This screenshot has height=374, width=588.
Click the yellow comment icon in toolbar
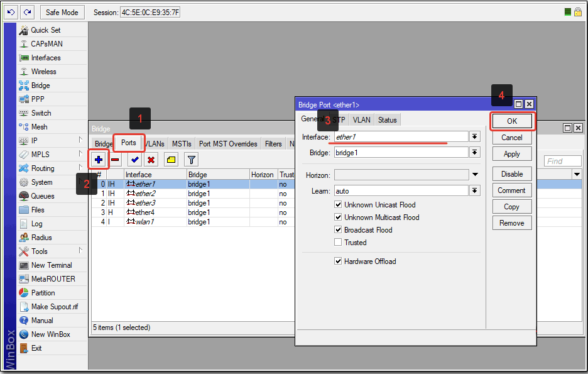coord(171,160)
